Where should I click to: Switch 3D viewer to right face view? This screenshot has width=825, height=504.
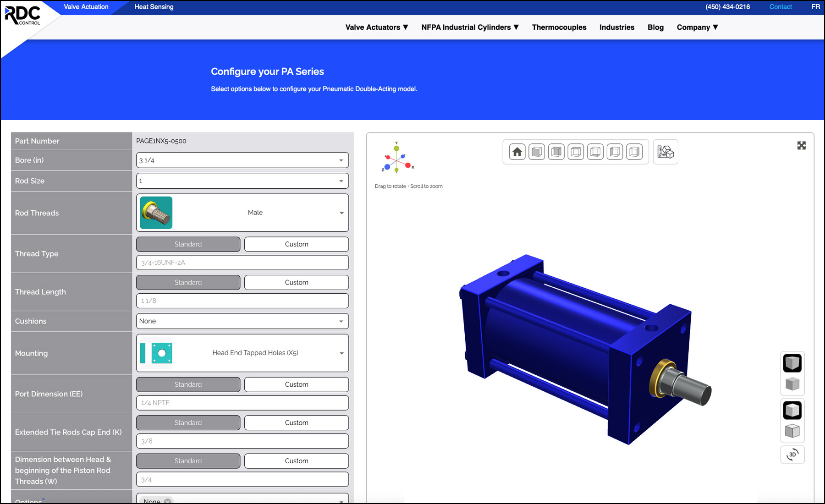tap(635, 152)
